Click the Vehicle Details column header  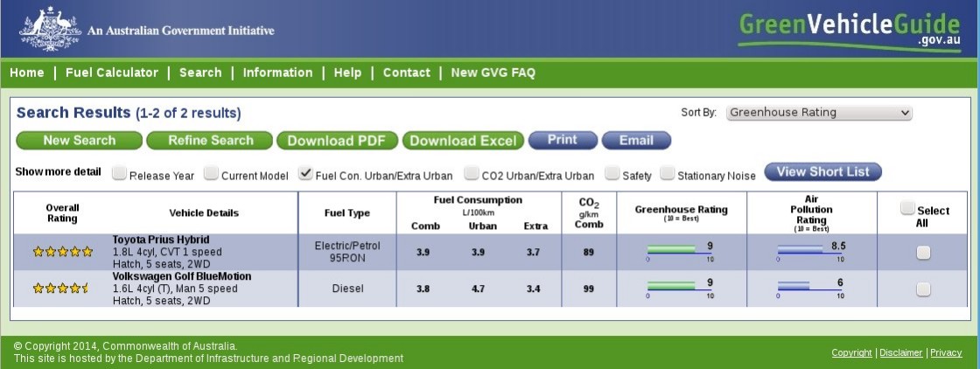click(204, 212)
